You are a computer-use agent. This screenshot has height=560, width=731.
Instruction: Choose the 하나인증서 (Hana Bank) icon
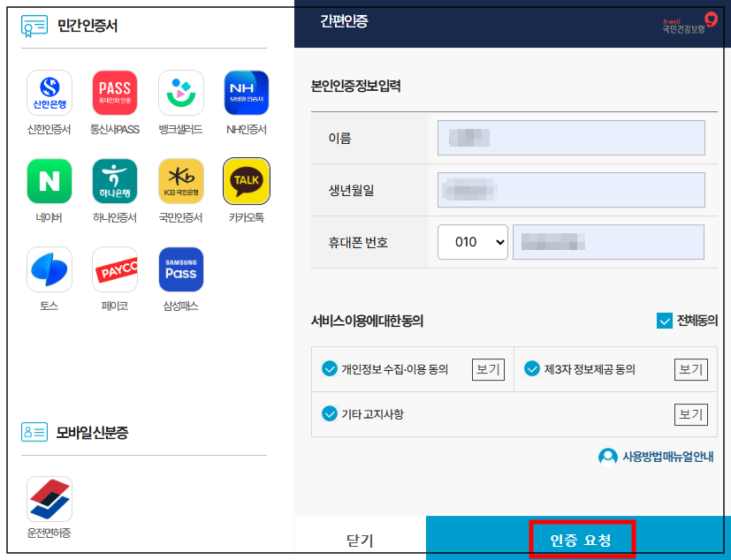[115, 181]
